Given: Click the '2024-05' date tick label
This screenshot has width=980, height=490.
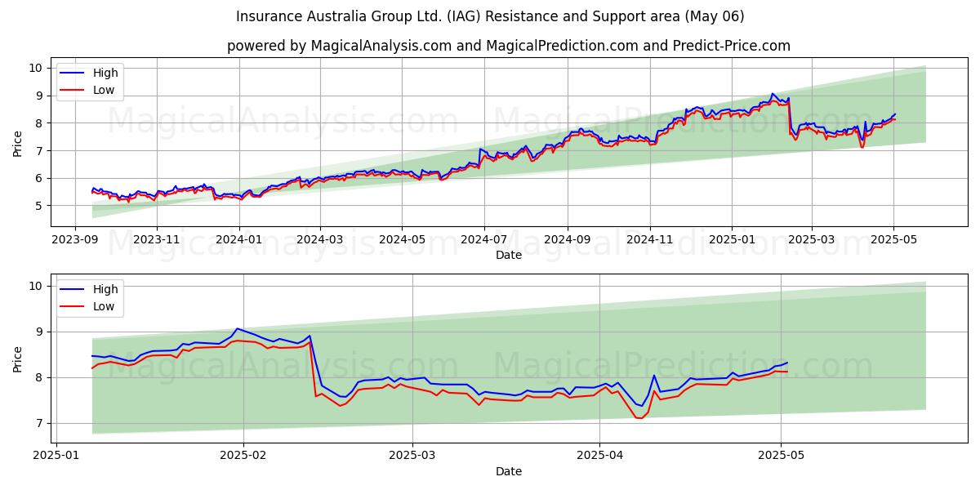Looking at the screenshot, I should (x=402, y=240).
